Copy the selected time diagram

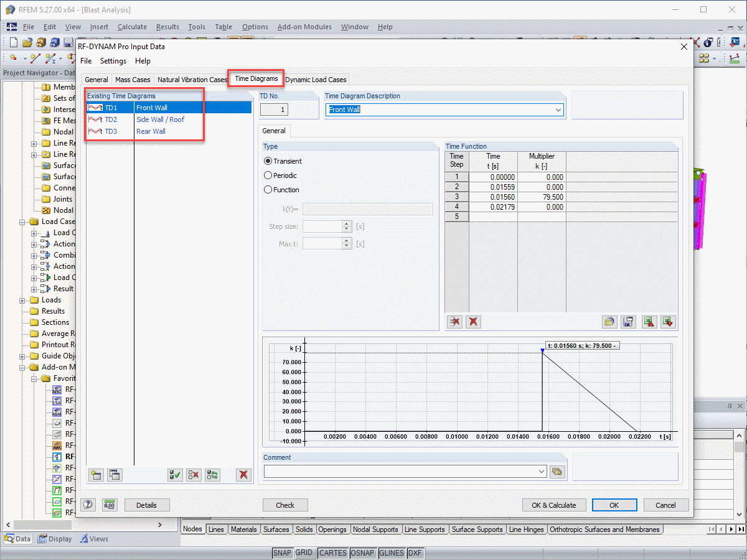click(x=115, y=475)
